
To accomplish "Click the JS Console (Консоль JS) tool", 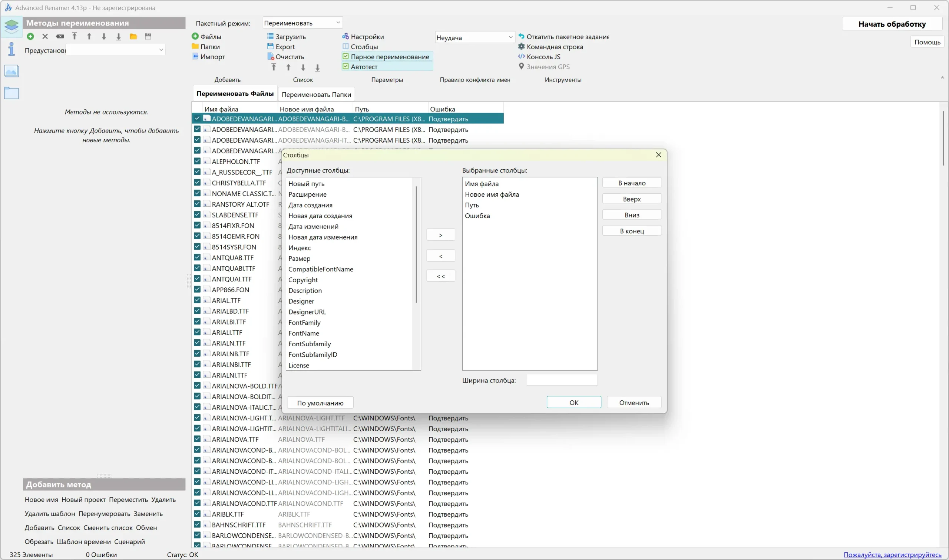I will [x=543, y=57].
